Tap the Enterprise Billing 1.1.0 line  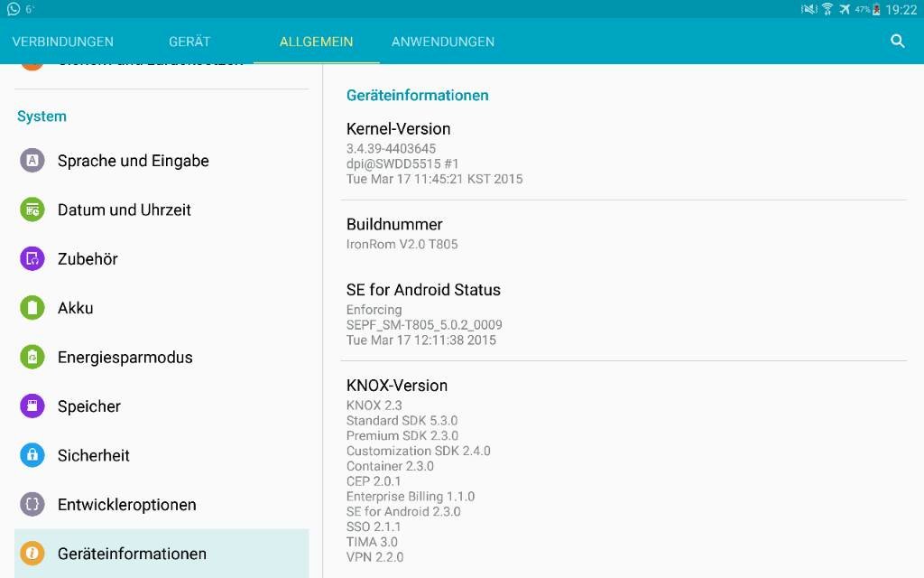pyautogui.click(x=411, y=496)
